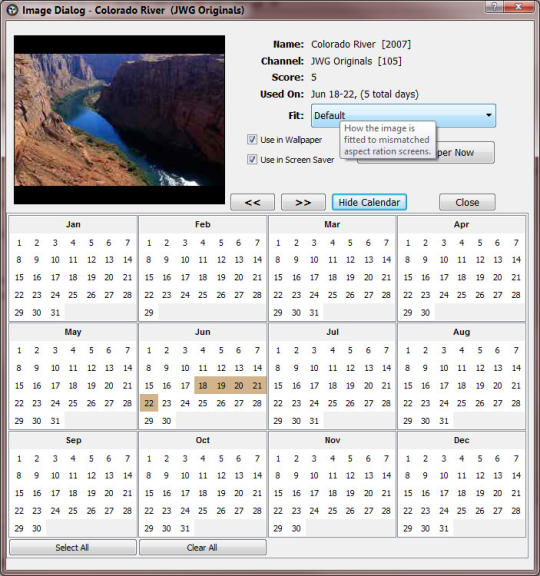
Task: Select January 31 in the calendar
Action: (x=55, y=313)
